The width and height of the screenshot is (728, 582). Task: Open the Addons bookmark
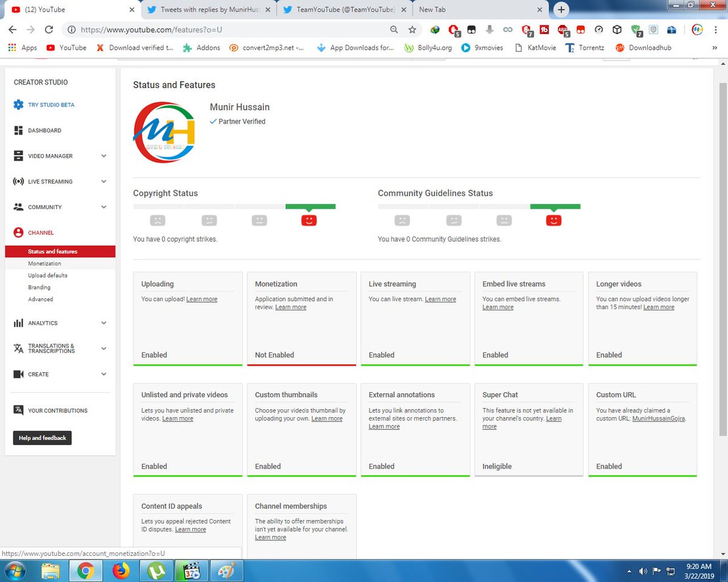201,47
